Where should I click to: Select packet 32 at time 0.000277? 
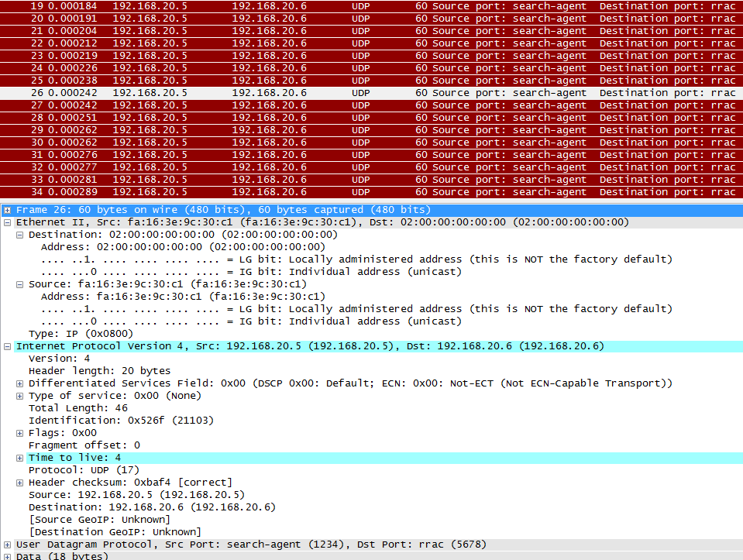point(372,167)
